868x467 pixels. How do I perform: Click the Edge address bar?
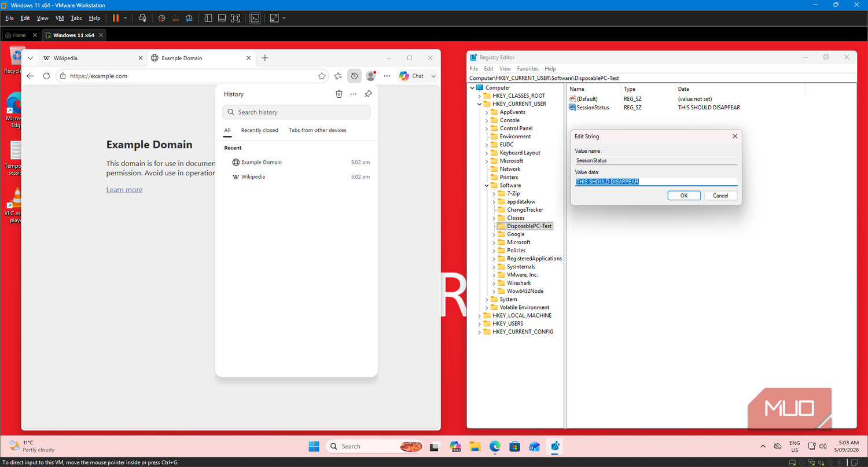[x=193, y=76]
